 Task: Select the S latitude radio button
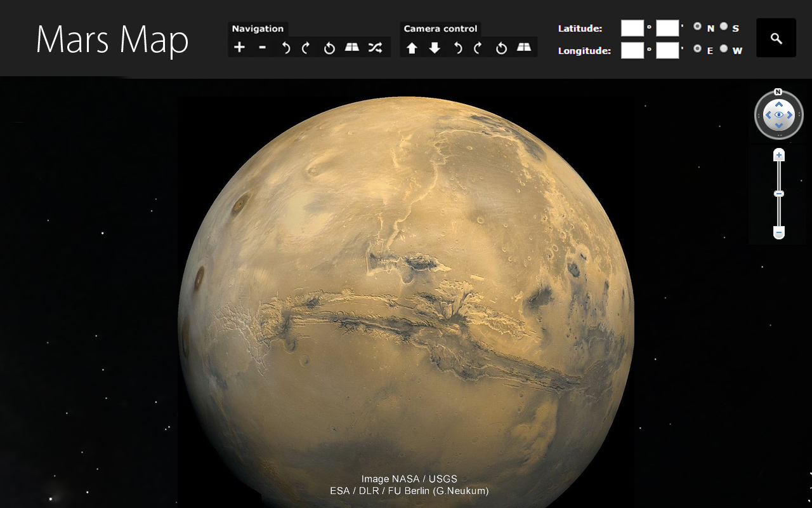(724, 27)
